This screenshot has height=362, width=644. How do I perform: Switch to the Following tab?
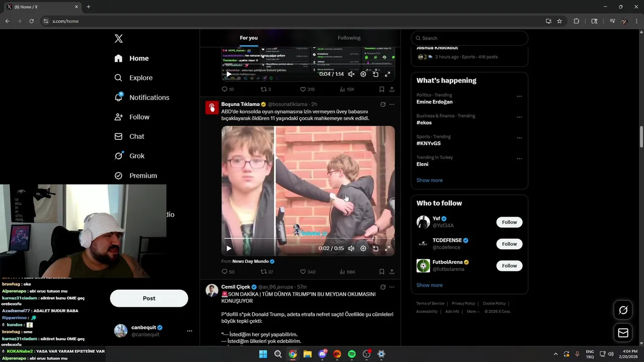[349, 38]
